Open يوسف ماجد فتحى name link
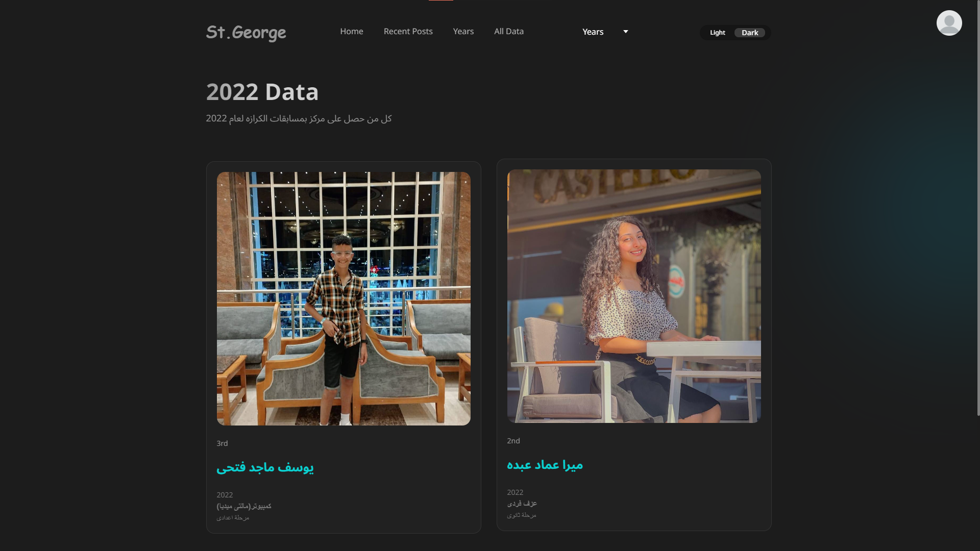This screenshot has height=551, width=980. point(265,467)
